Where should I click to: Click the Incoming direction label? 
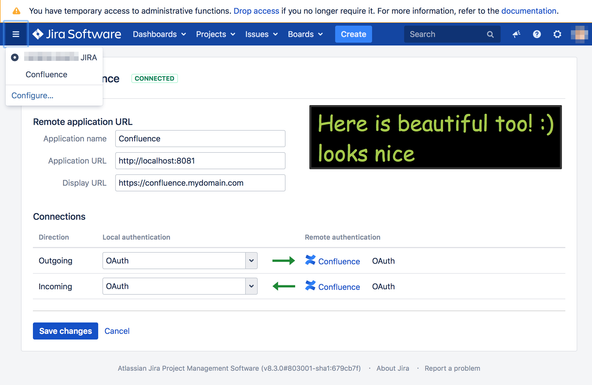click(55, 286)
